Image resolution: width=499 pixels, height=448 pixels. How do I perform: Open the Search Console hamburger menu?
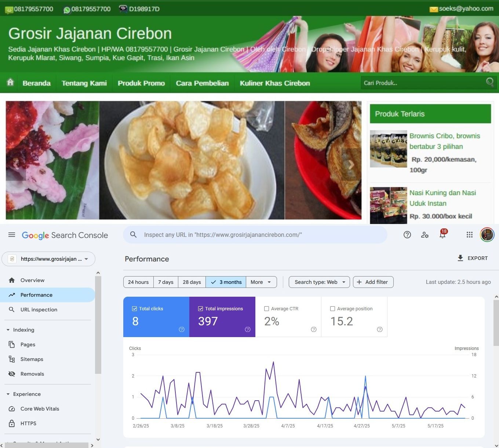click(12, 235)
